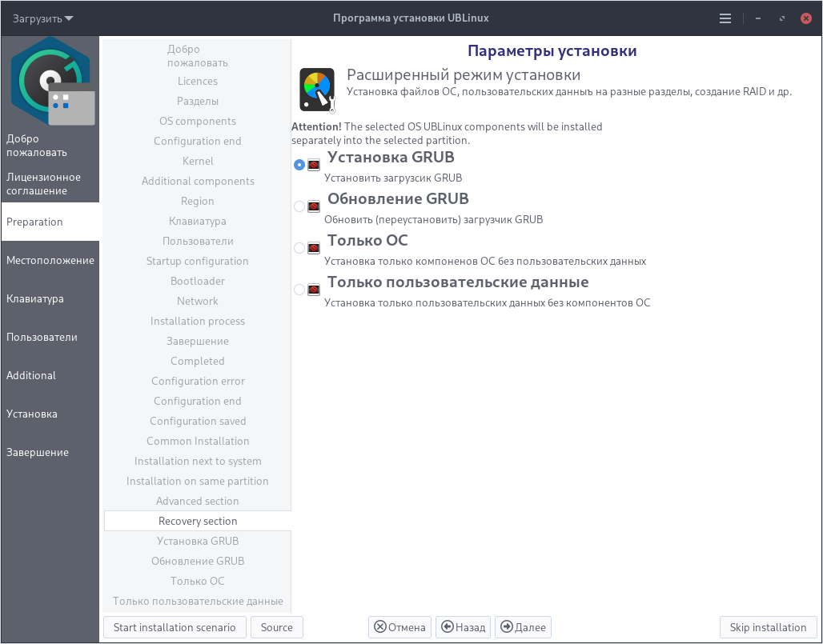The width and height of the screenshot is (823, 644).
Task: Click the Skip installation button
Action: point(768,627)
